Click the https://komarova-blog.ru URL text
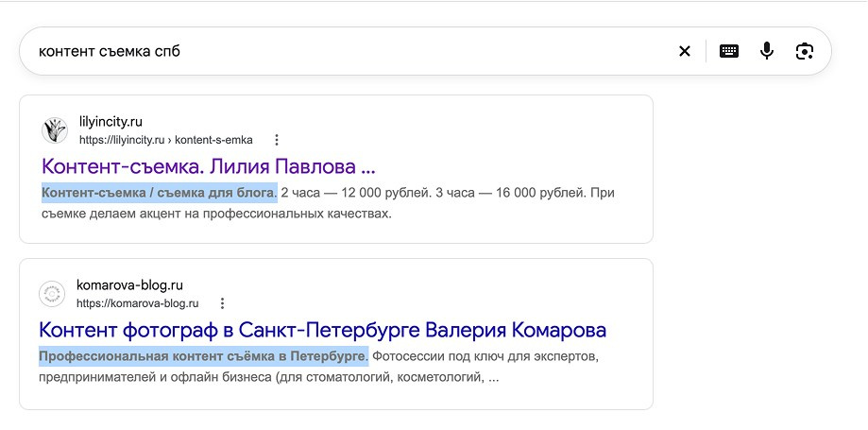The height and width of the screenshot is (430, 868). pyautogui.click(x=137, y=303)
